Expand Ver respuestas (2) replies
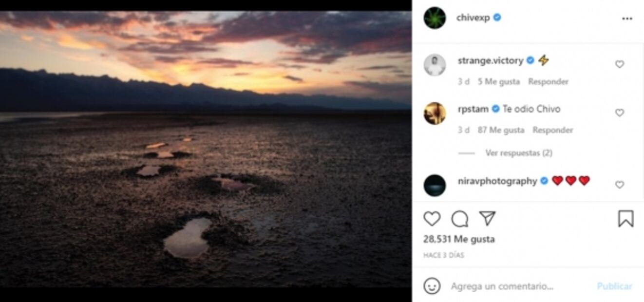Screen dimensions: 644x302 (518, 153)
